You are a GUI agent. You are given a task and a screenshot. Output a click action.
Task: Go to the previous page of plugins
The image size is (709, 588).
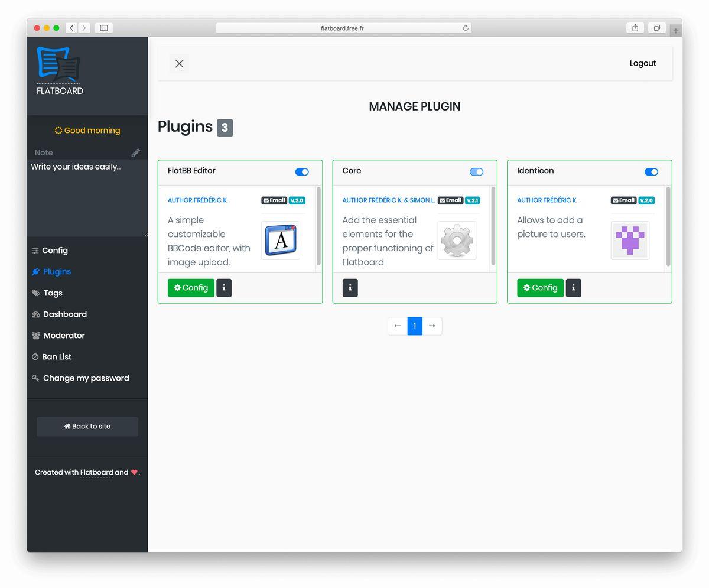(x=398, y=326)
